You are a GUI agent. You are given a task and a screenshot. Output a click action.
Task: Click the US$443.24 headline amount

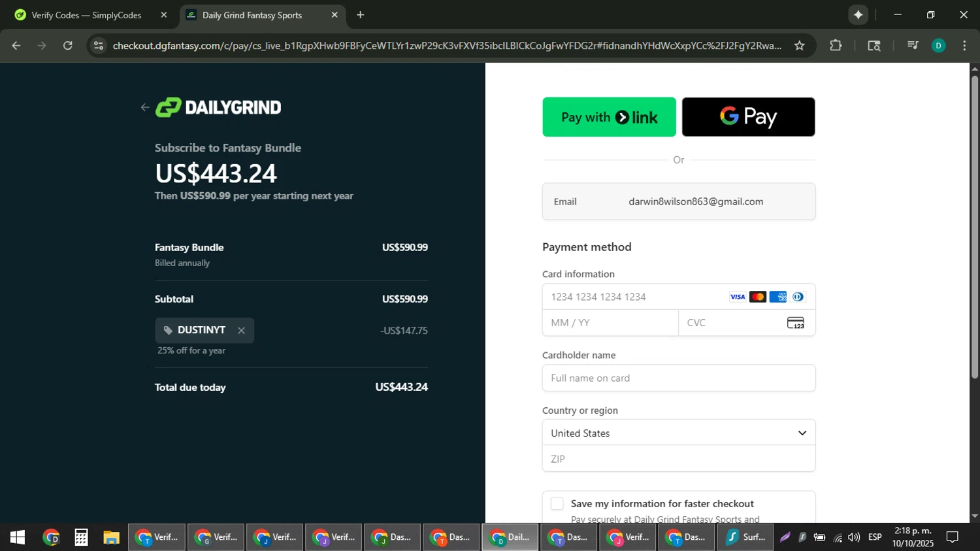[216, 173]
